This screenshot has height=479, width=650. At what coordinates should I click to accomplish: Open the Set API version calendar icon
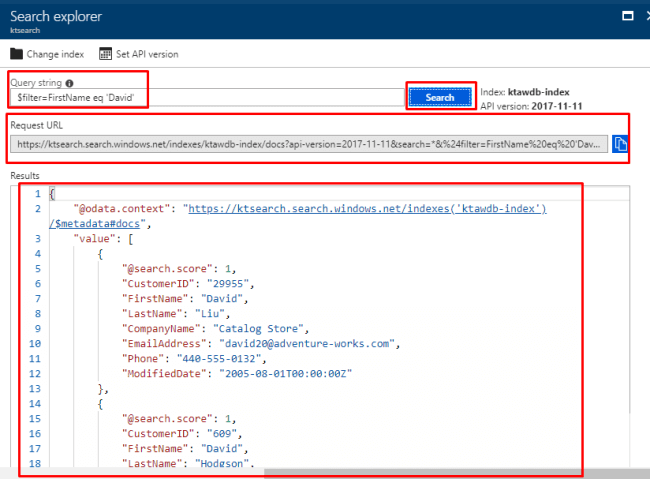pyautogui.click(x=105, y=54)
